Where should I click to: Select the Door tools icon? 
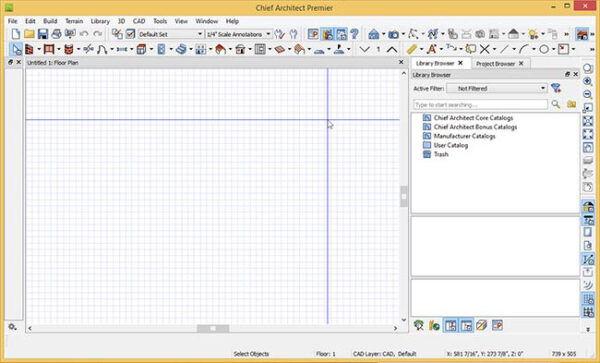coord(49,49)
